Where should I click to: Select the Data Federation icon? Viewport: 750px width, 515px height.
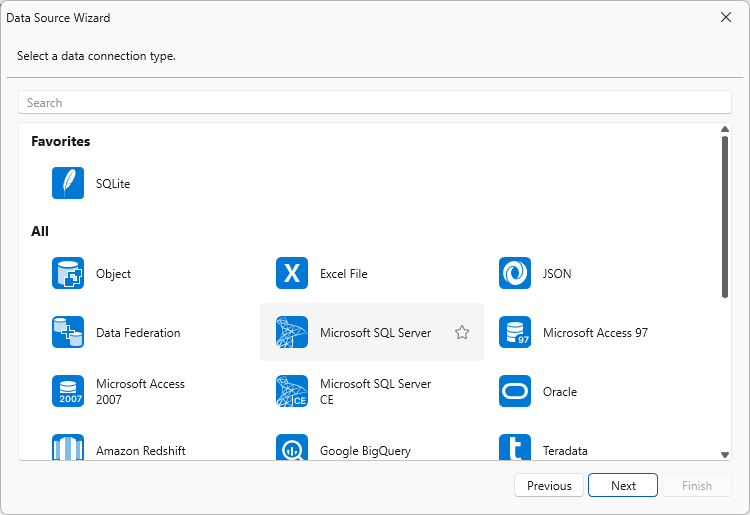[68, 332]
